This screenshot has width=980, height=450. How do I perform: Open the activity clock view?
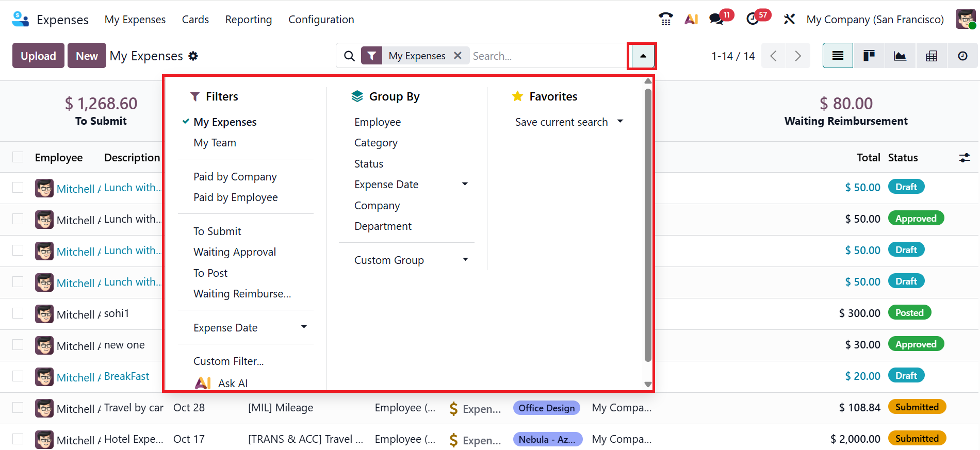962,56
